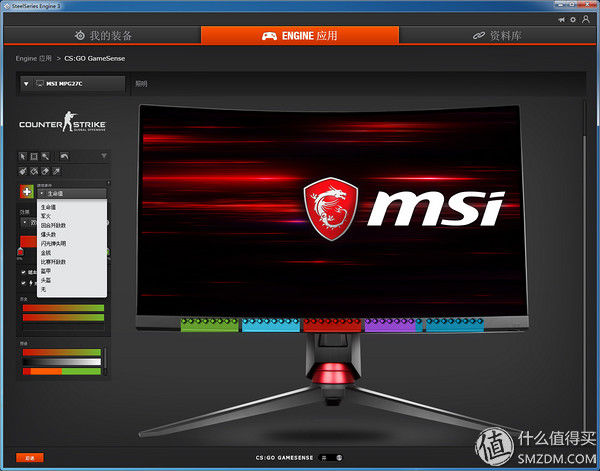This screenshot has height=471, width=600.
Task: Choose 盔甲 option in list
Action: (72, 271)
